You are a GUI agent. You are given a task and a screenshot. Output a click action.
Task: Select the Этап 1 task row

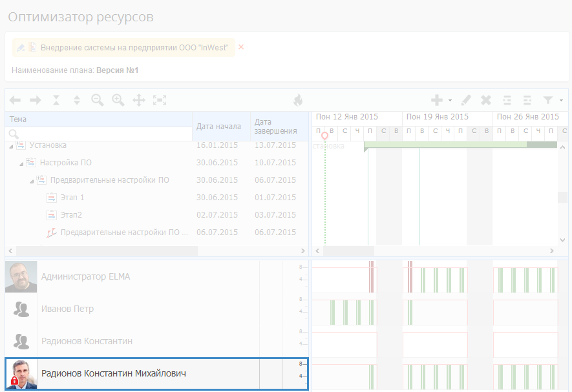tap(72, 198)
